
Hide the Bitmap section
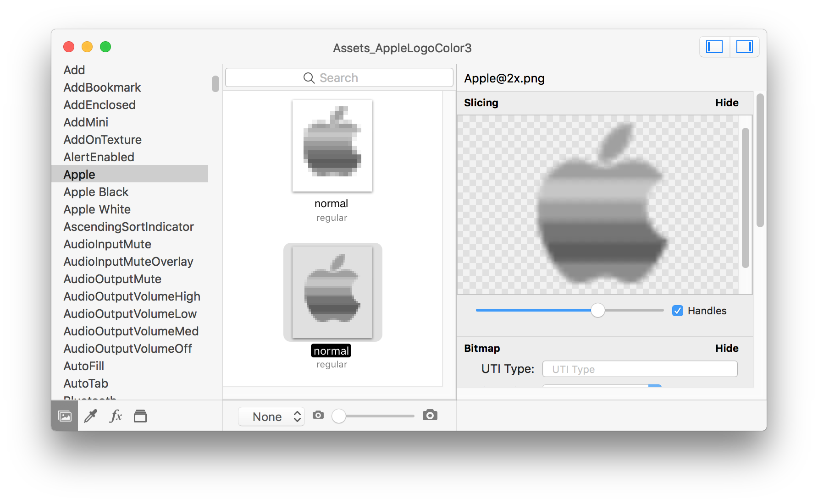click(727, 348)
